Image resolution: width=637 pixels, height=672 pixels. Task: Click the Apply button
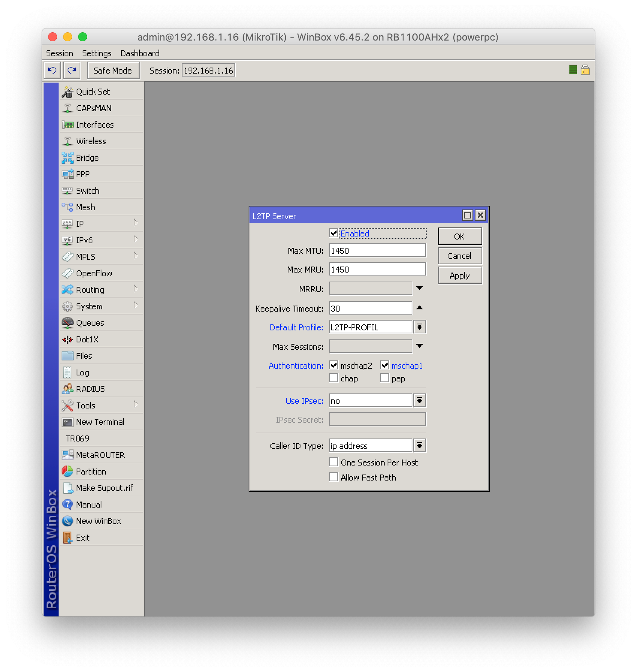tap(460, 276)
